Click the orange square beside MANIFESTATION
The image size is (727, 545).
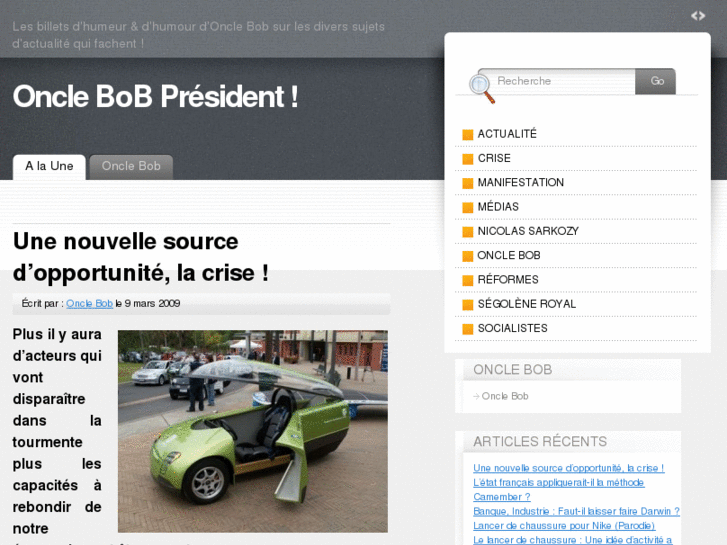point(467,183)
